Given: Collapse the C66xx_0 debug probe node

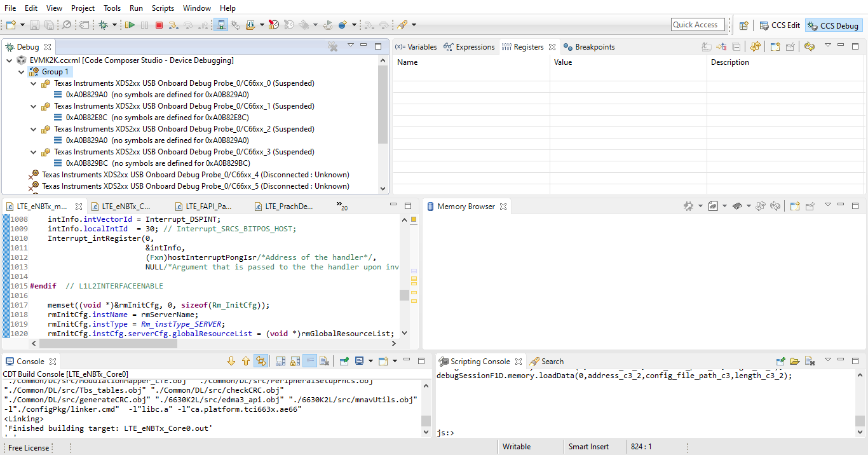Looking at the screenshot, I should (34, 83).
